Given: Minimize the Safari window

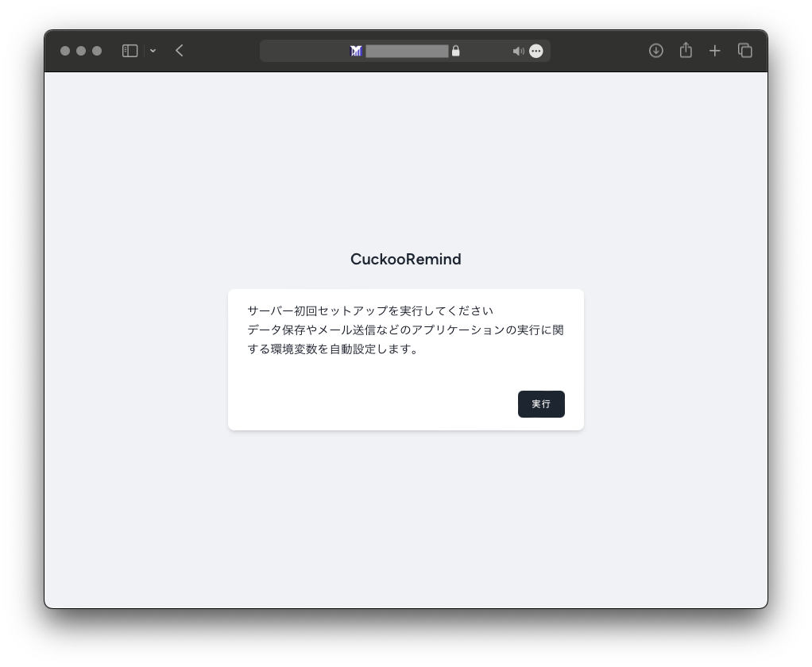Looking at the screenshot, I should pos(81,51).
